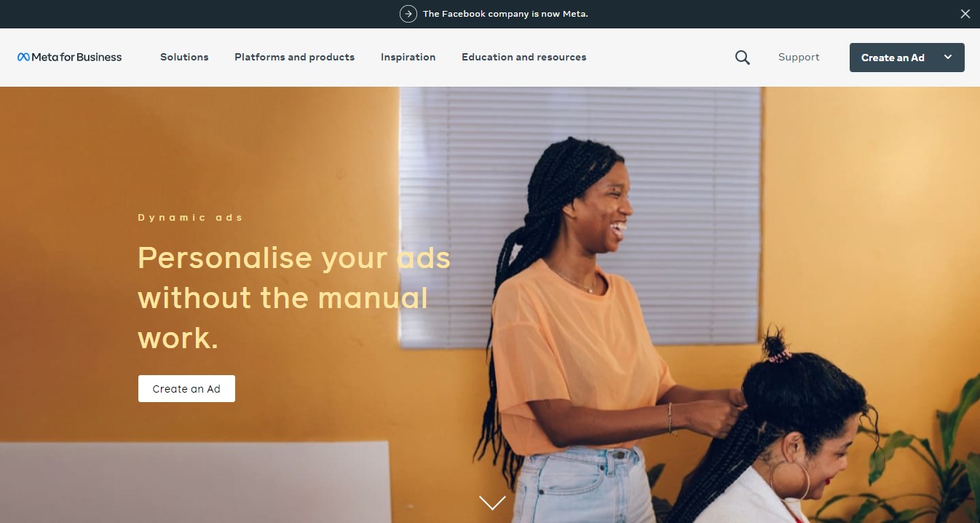This screenshot has width=980, height=523.
Task: Click the Meta infinity logo icon
Action: [23, 57]
